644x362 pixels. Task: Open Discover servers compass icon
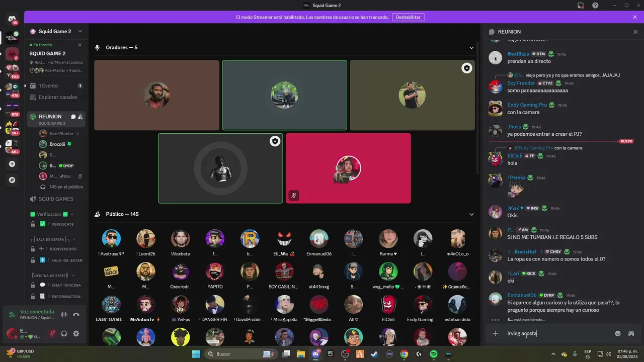(x=12, y=180)
